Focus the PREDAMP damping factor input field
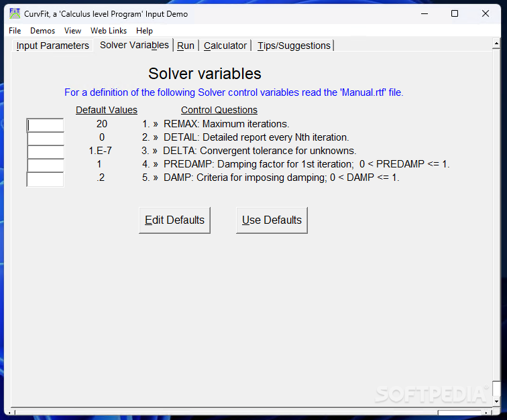Screen dimensions: 507x420 (46, 165)
